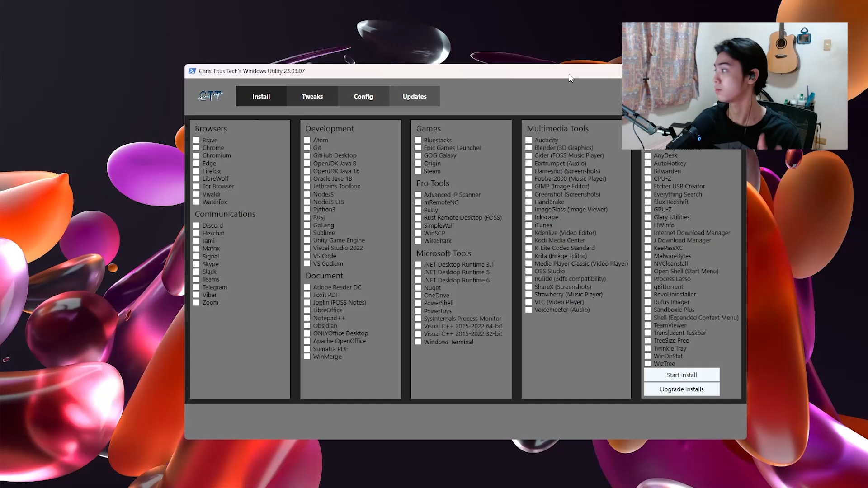Select the qBittorrent checkbox

(648, 287)
